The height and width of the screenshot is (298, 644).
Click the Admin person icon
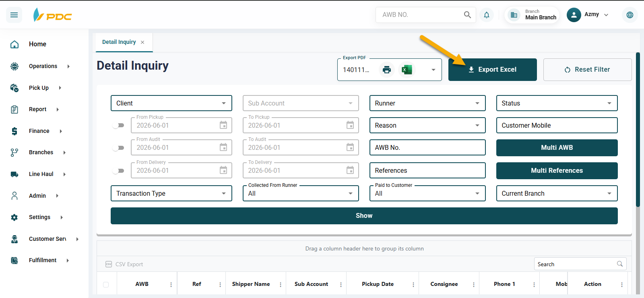14,196
